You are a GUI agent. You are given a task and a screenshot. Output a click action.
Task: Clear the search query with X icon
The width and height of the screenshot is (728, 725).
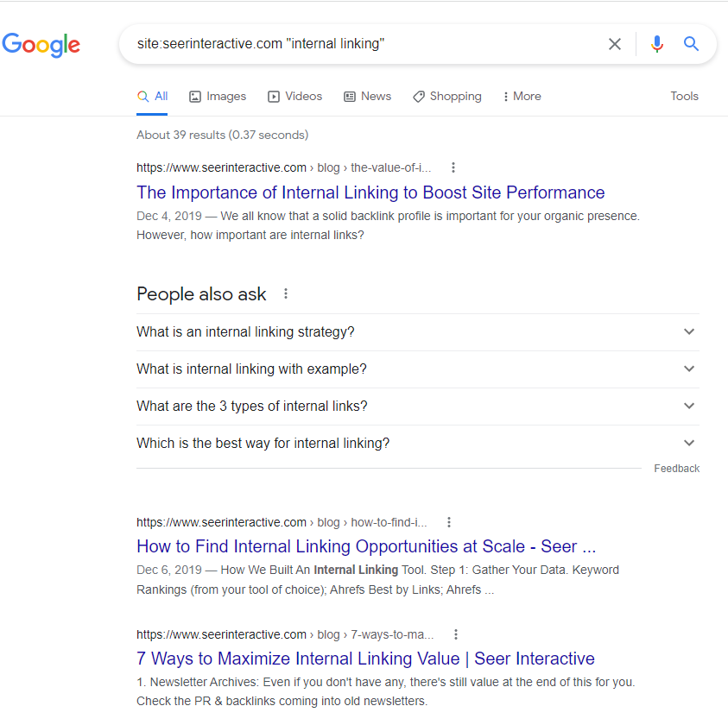coord(615,44)
